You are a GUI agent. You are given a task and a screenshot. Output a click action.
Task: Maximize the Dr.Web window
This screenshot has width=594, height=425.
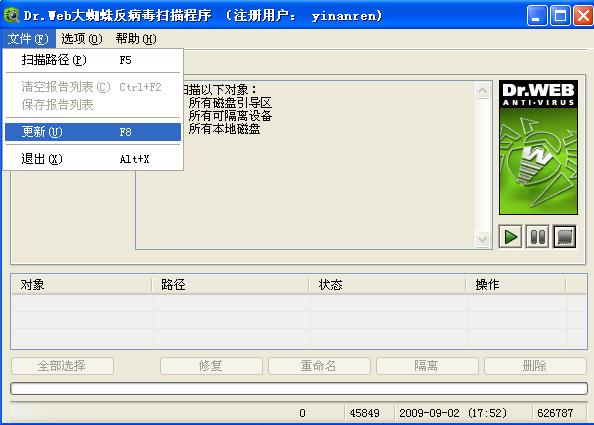coord(560,16)
